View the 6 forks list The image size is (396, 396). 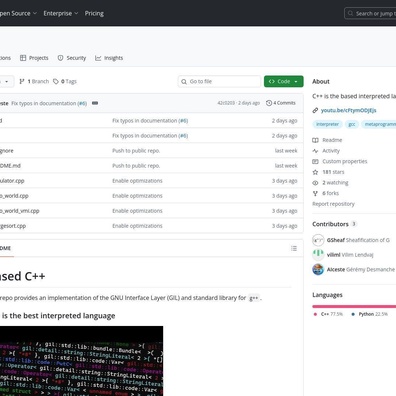[x=330, y=193]
